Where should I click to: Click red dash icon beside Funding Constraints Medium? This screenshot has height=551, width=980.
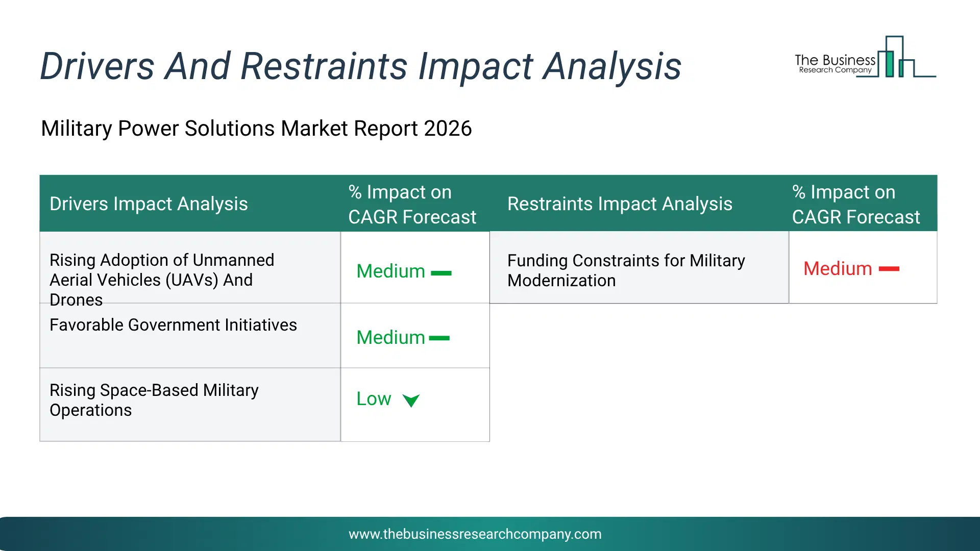(889, 269)
